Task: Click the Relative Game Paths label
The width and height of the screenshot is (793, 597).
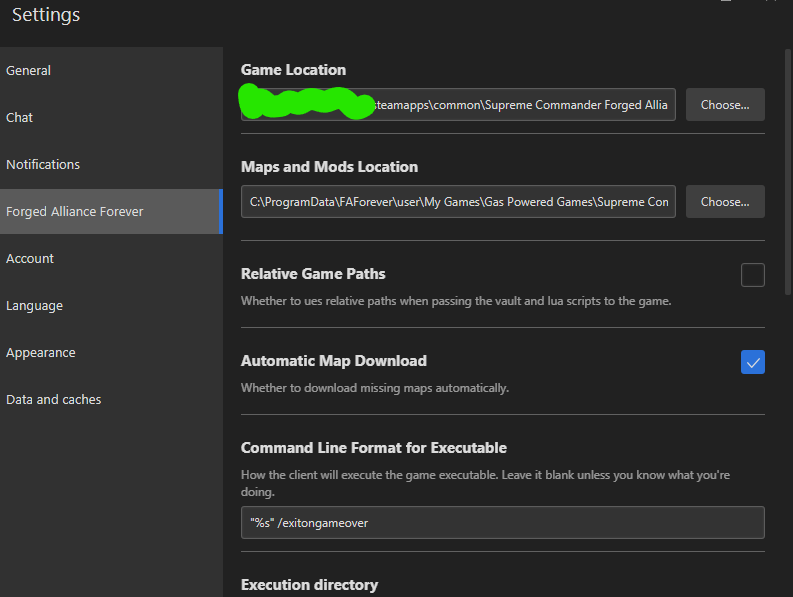Action: coord(313,274)
